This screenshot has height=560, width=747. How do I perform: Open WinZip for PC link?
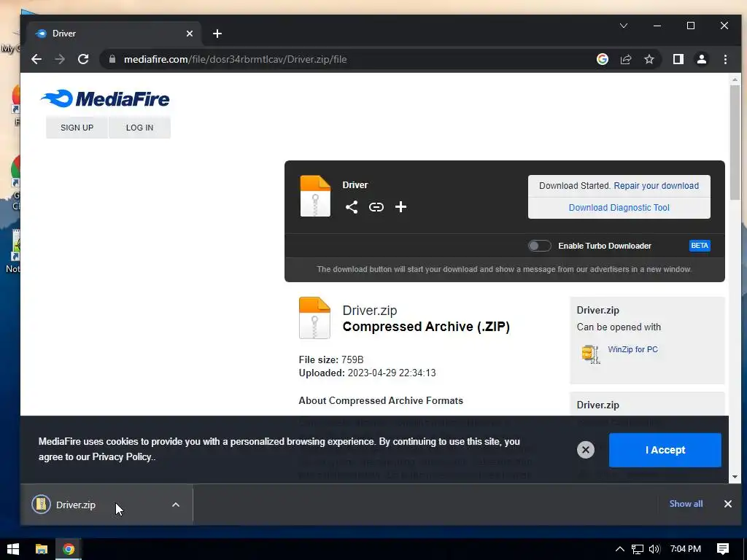pos(632,349)
